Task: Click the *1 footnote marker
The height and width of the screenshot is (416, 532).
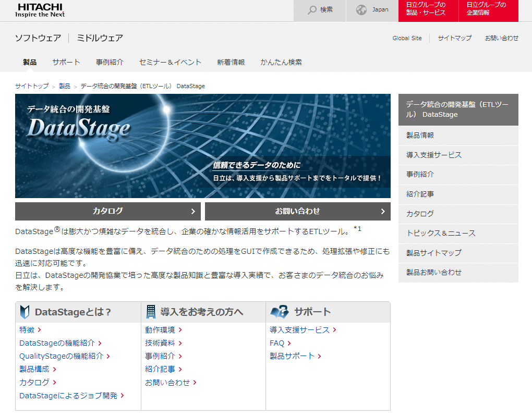Action: pos(357,228)
